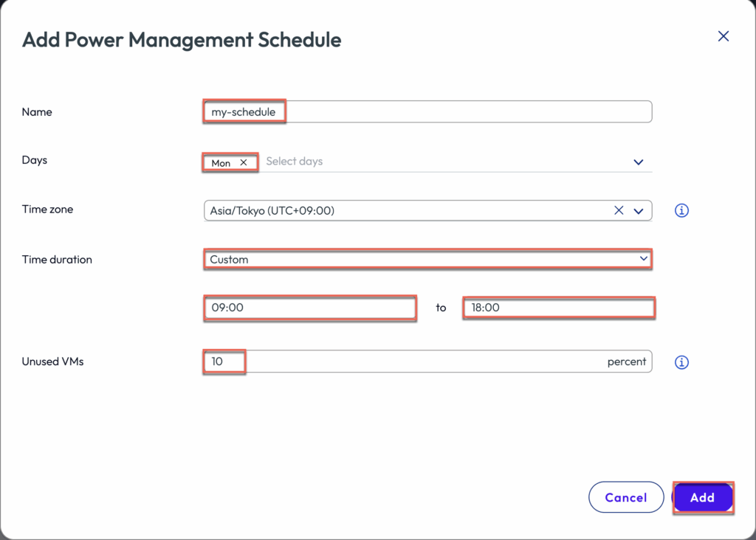Click the Asia/Tokyo (UTC+09:00) time zone text
Viewport: 756px width, 540px height.
point(273,211)
